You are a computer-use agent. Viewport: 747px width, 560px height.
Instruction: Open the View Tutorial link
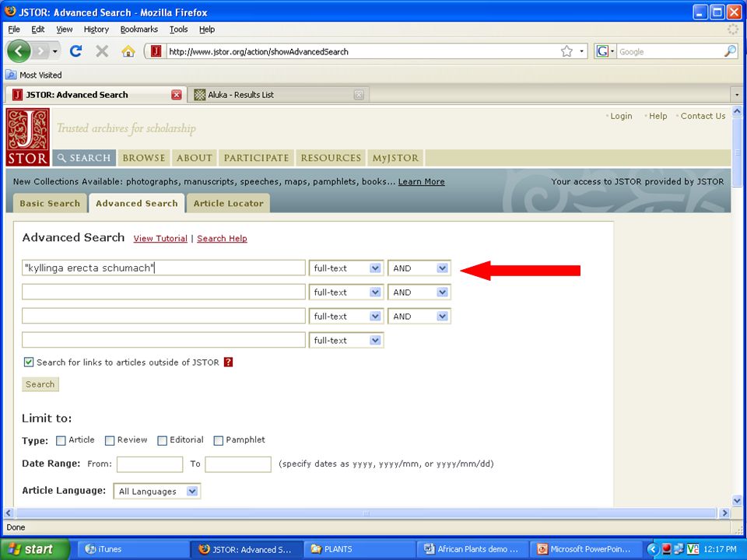coord(160,238)
